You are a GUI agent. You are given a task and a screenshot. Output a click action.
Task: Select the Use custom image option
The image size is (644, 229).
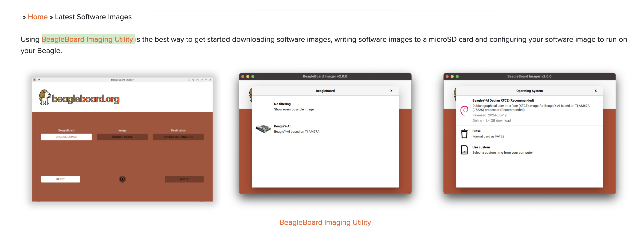coord(530,150)
